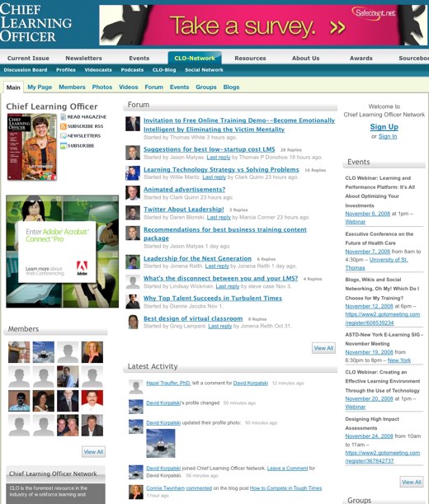Click the Take a survey banner
This screenshot has height=504, width=429.
pyautogui.click(x=263, y=25)
